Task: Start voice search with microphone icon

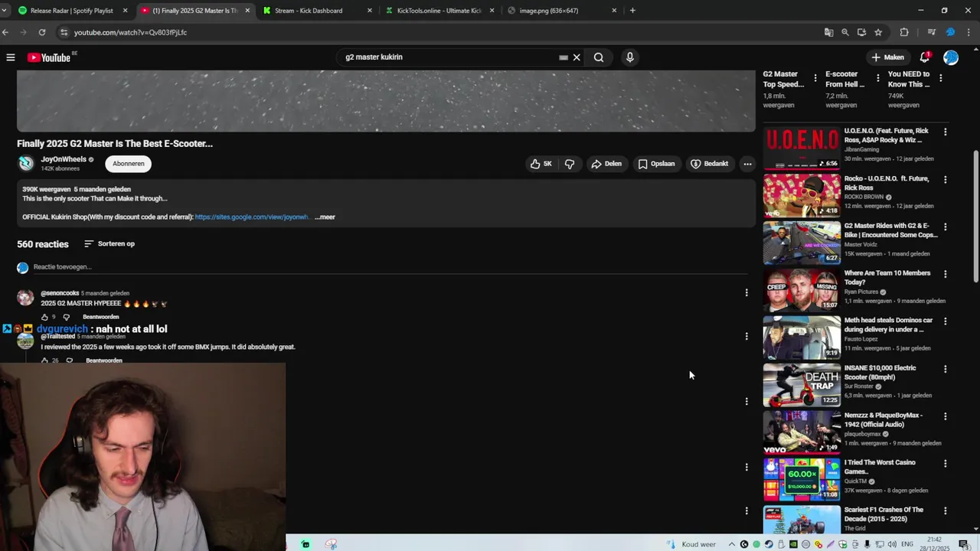Action: coord(630,57)
